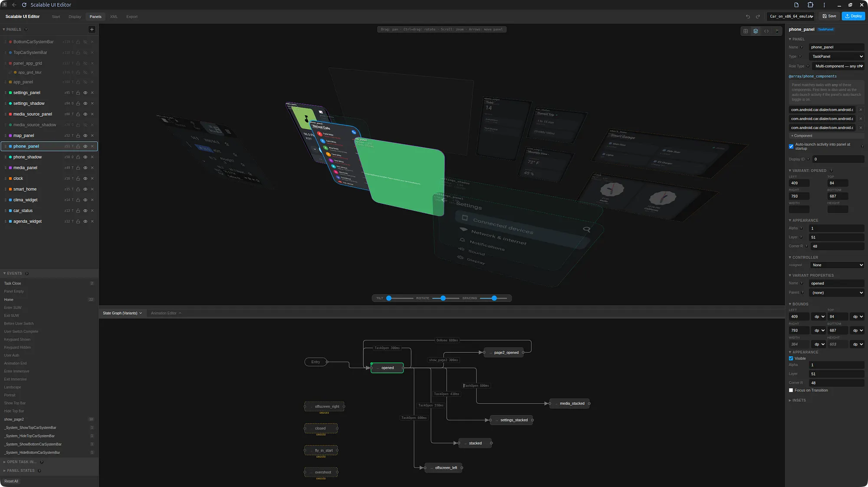The width and height of the screenshot is (868, 487).
Task: Open the Parent dropdown showing (none)
Action: tap(837, 293)
